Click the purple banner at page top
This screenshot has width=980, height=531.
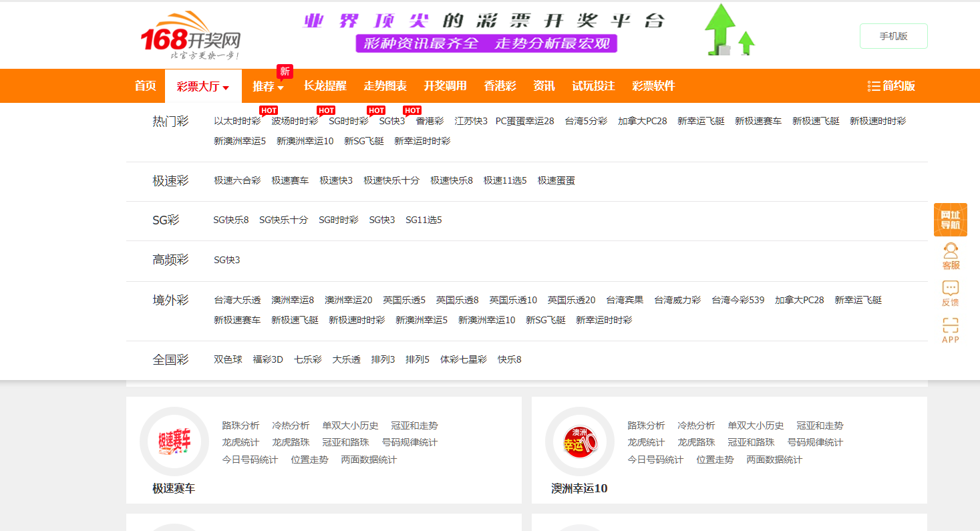click(488, 30)
